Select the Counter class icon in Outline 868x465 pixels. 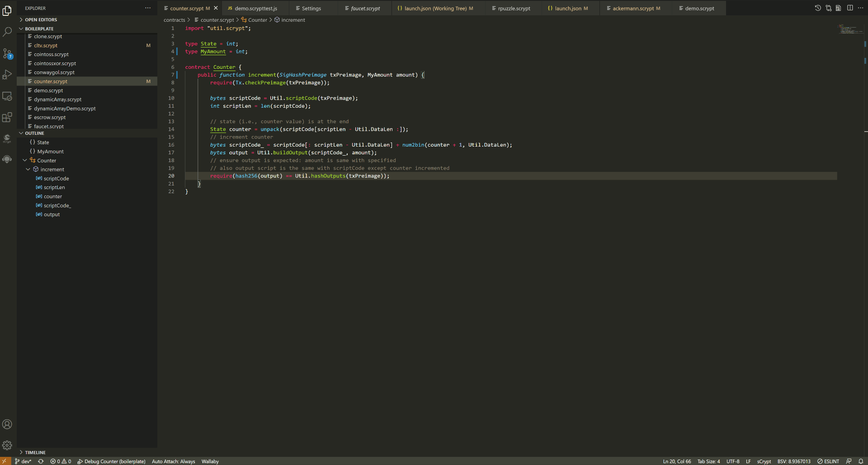[x=33, y=161]
